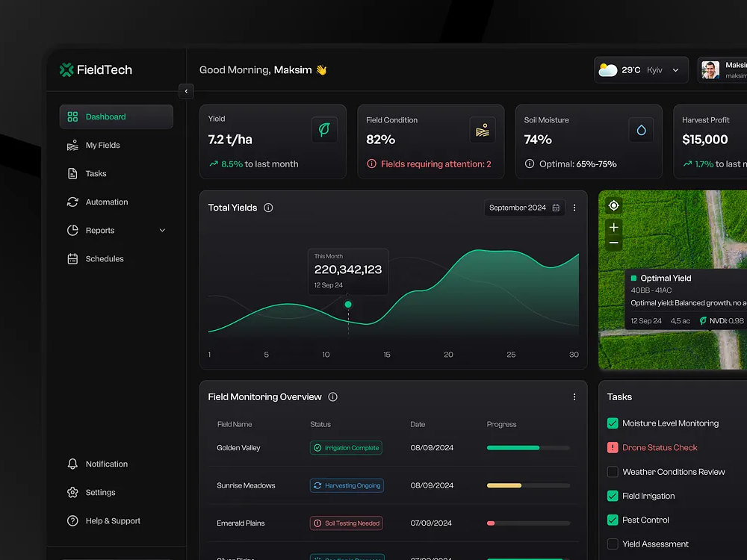Click the Soil Testing Needed status badge
Image resolution: width=747 pixels, height=560 pixels.
click(x=347, y=523)
